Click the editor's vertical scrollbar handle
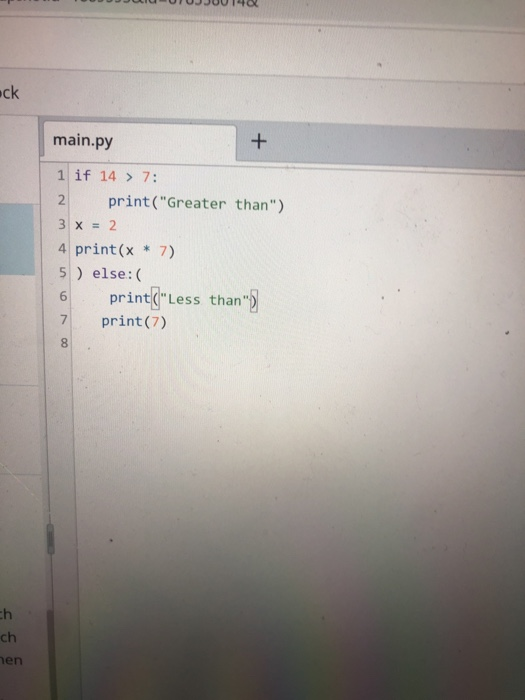This screenshot has width=525, height=700. click(x=50, y=539)
